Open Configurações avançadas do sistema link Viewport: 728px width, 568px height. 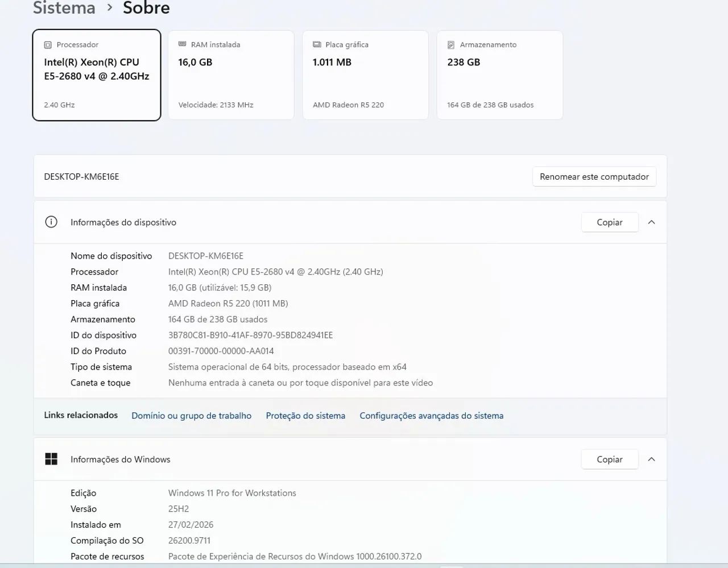click(432, 416)
